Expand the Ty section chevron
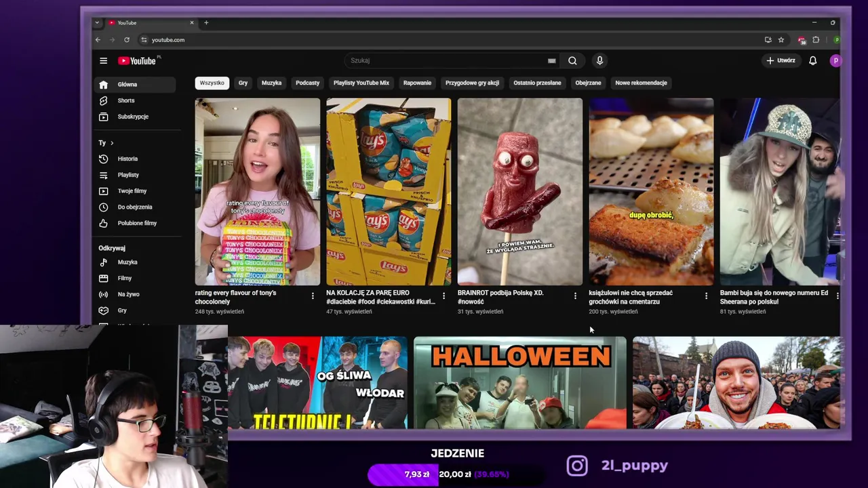 tap(112, 143)
